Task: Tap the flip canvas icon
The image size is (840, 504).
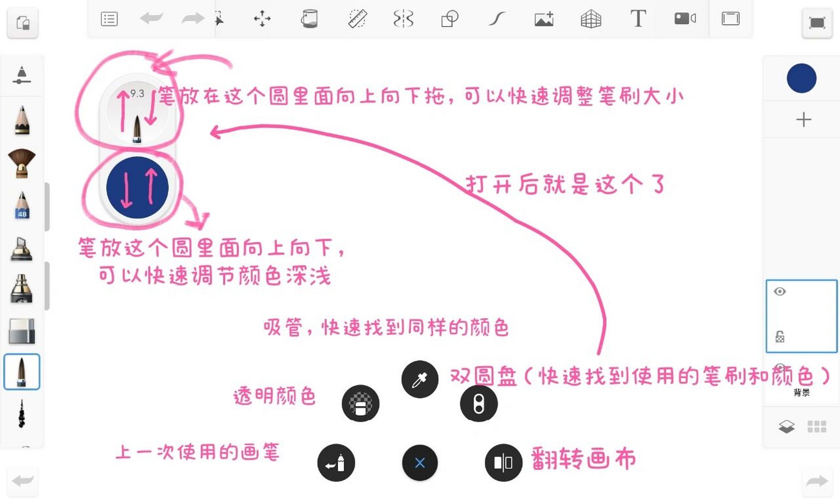Action: (x=503, y=463)
